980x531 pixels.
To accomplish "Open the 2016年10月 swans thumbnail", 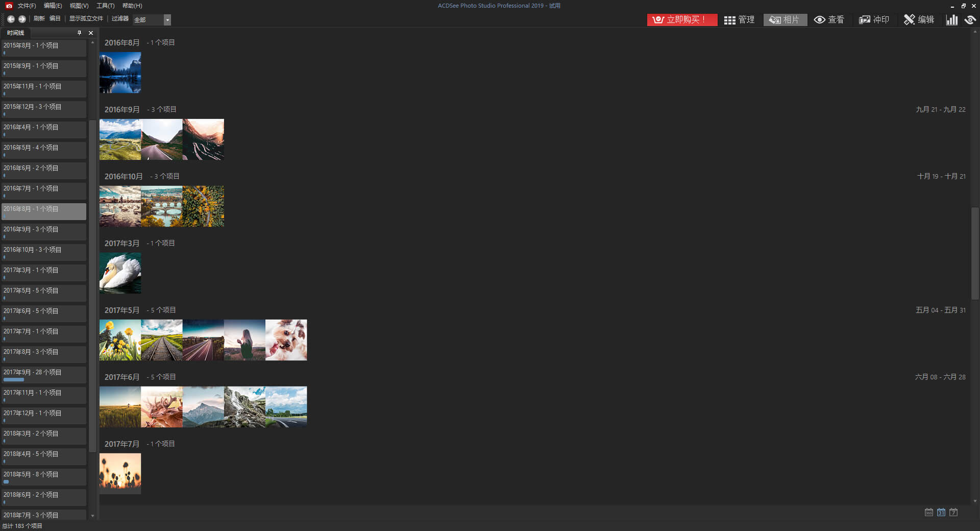I will click(x=120, y=206).
